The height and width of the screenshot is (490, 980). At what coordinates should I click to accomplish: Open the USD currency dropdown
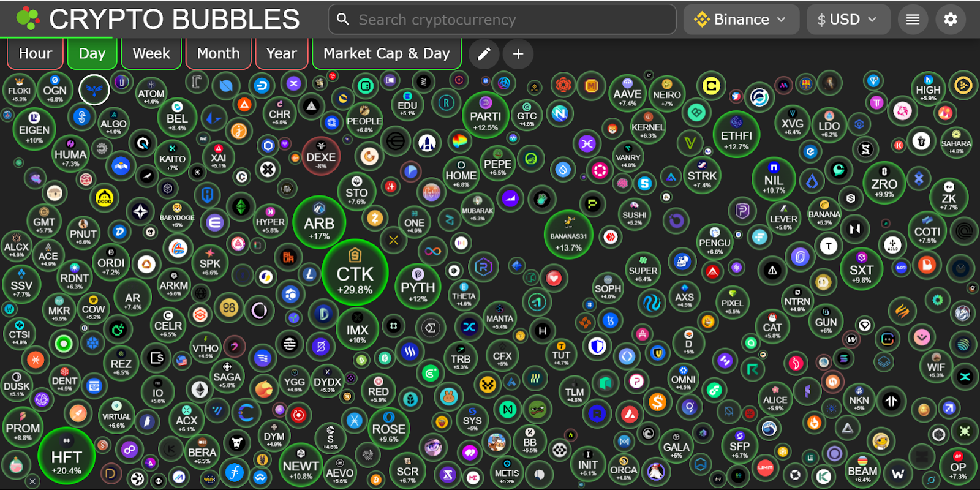coord(848,20)
